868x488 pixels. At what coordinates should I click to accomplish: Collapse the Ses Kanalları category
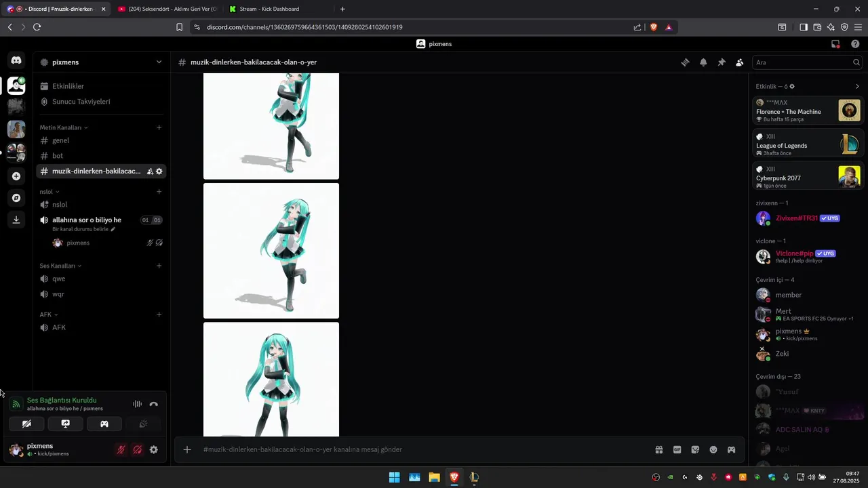pyautogui.click(x=60, y=266)
